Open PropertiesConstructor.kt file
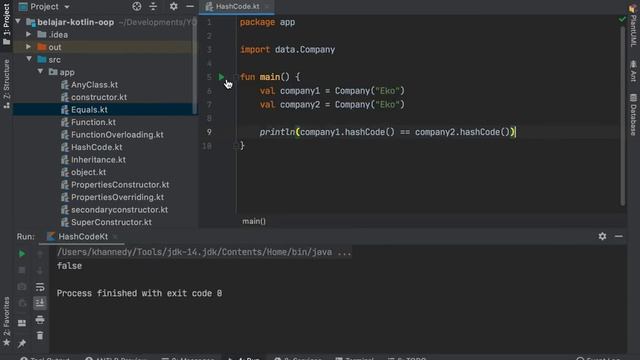Screen dimensions: 640x360 120,185
